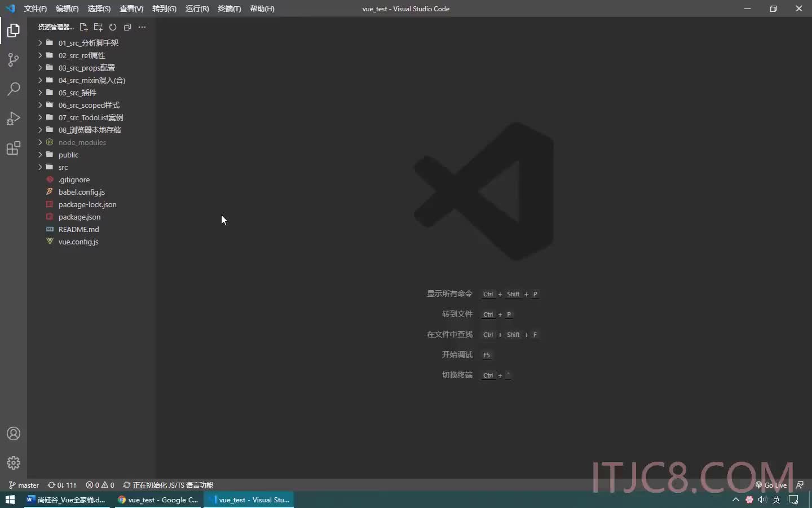812x508 pixels.
Task: Collapse all folders in explorer
Action: [x=127, y=27]
